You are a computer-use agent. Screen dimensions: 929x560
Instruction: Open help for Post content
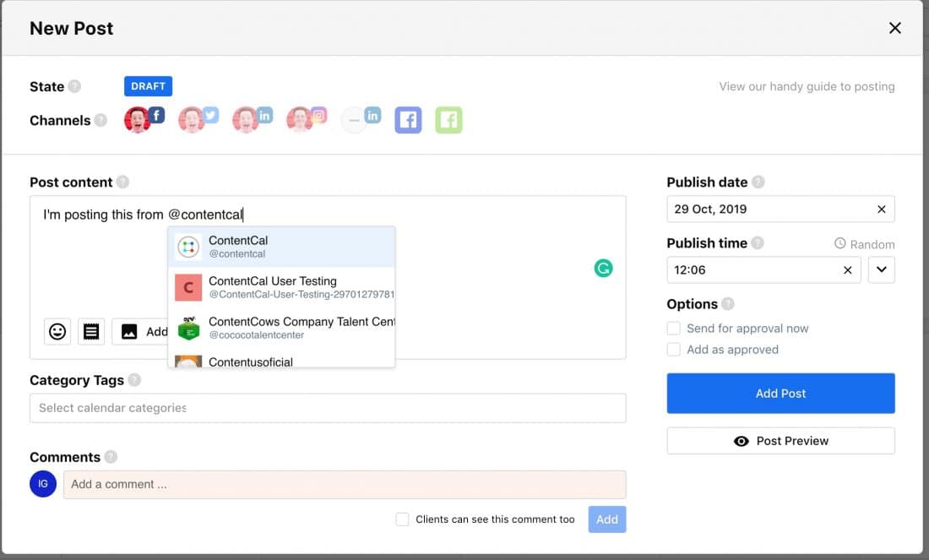point(122,182)
